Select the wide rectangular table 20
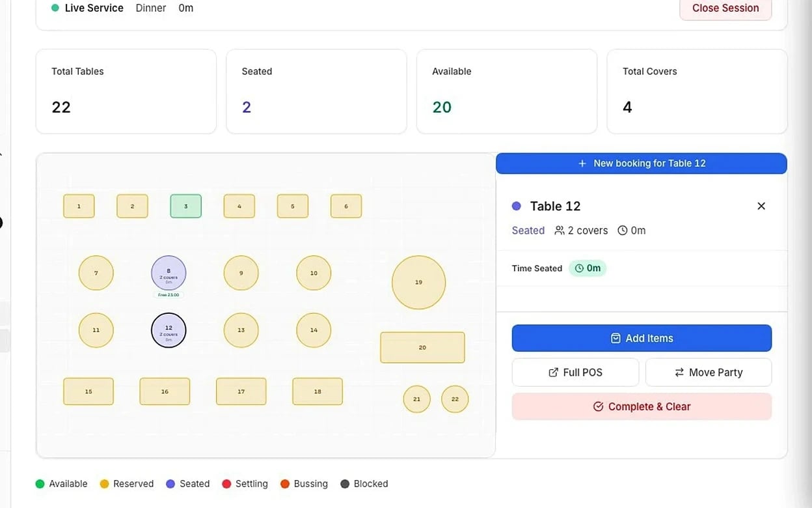The width and height of the screenshot is (812, 508). pos(422,348)
